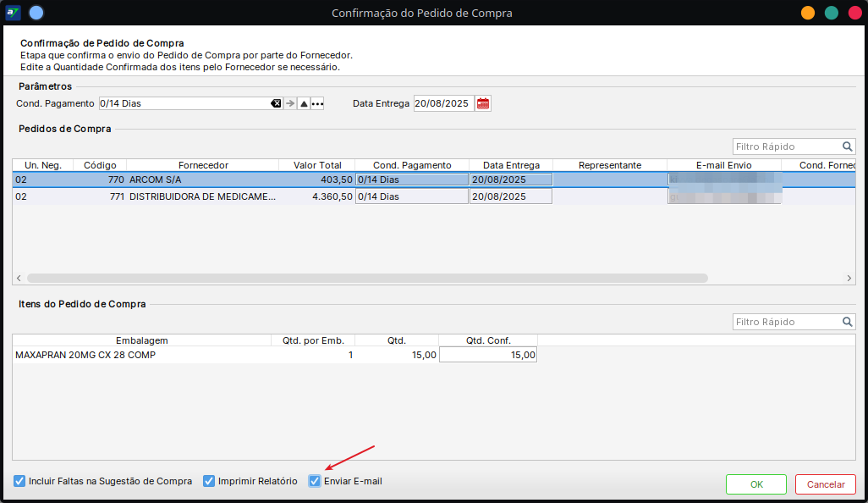Click the blue circle icon in title bar

[x=36, y=13]
